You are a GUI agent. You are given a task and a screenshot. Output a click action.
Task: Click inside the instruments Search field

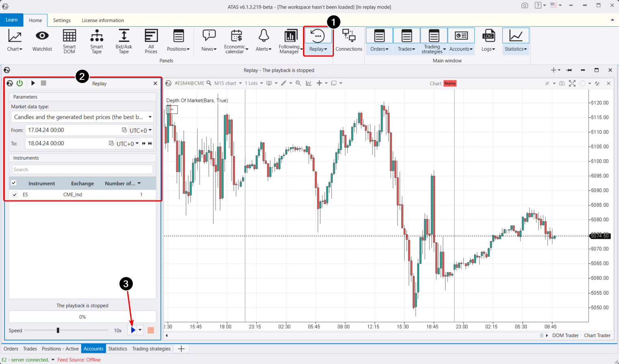tap(82, 169)
